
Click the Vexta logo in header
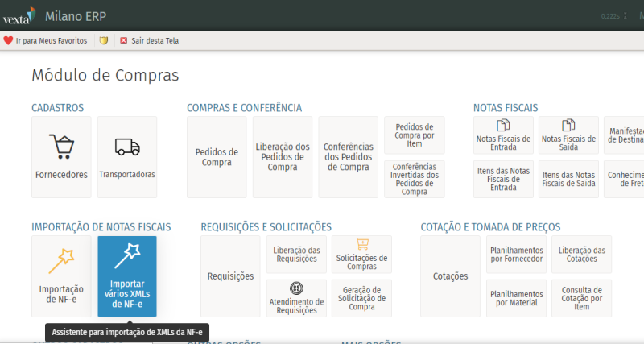click(x=19, y=15)
